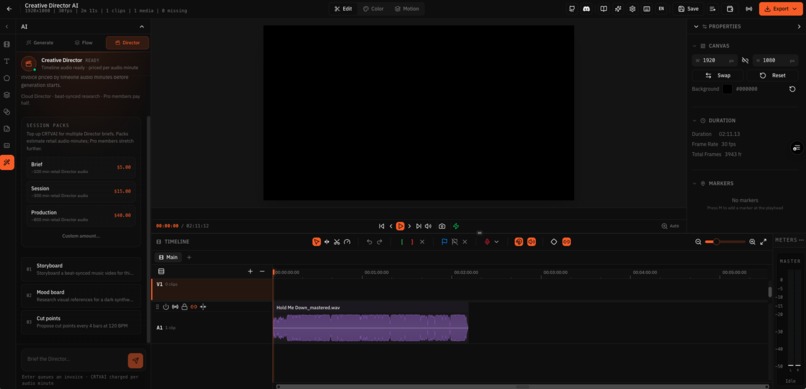Pick the canvas background color swatch
The height and width of the screenshot is (389, 806).
coord(727,89)
